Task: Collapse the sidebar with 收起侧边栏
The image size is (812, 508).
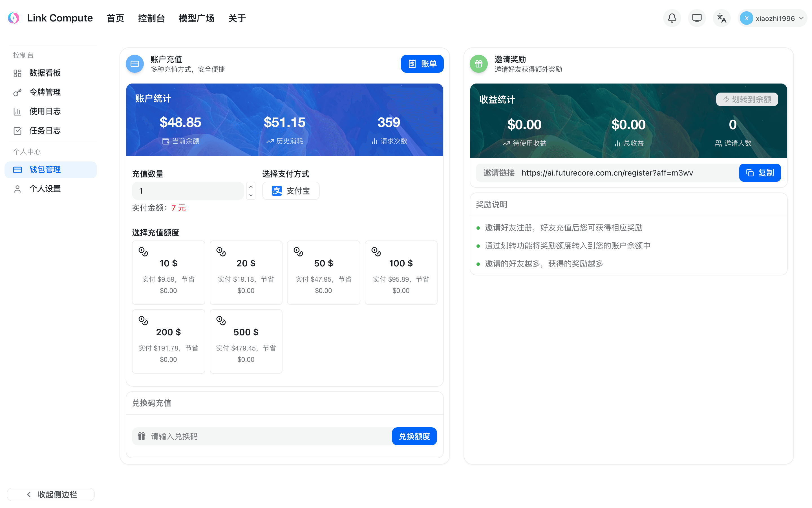Action: click(x=51, y=494)
